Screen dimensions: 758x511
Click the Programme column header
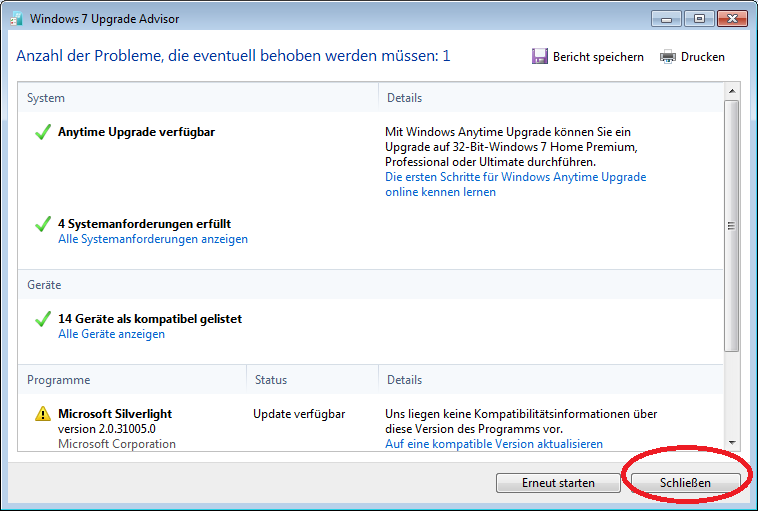click(58, 380)
